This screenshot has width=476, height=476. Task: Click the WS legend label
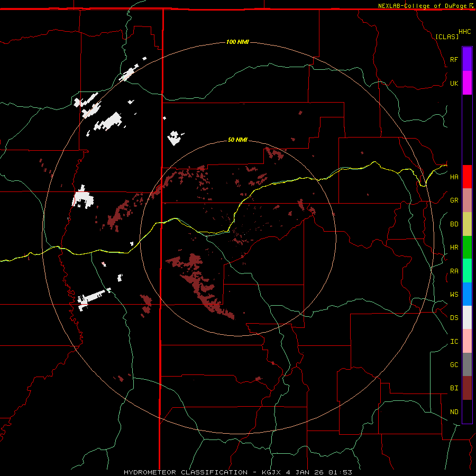[454, 294]
